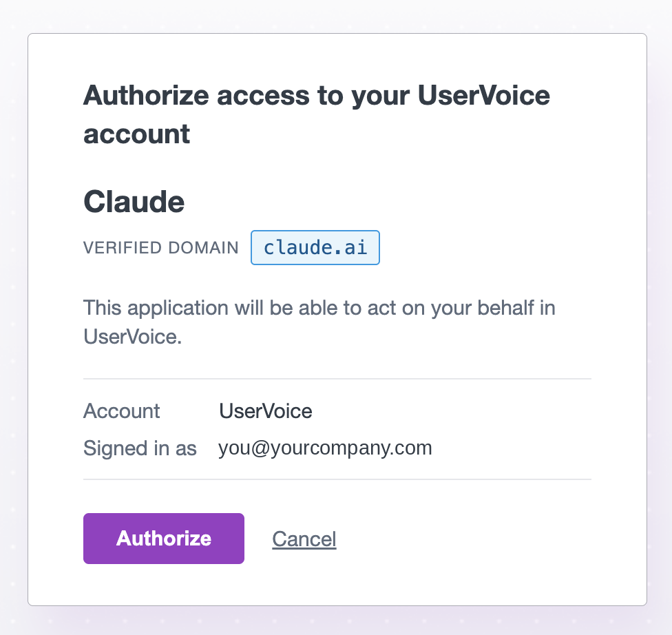Select the claude.ai verified domain badge
The image size is (672, 635).
coord(315,247)
